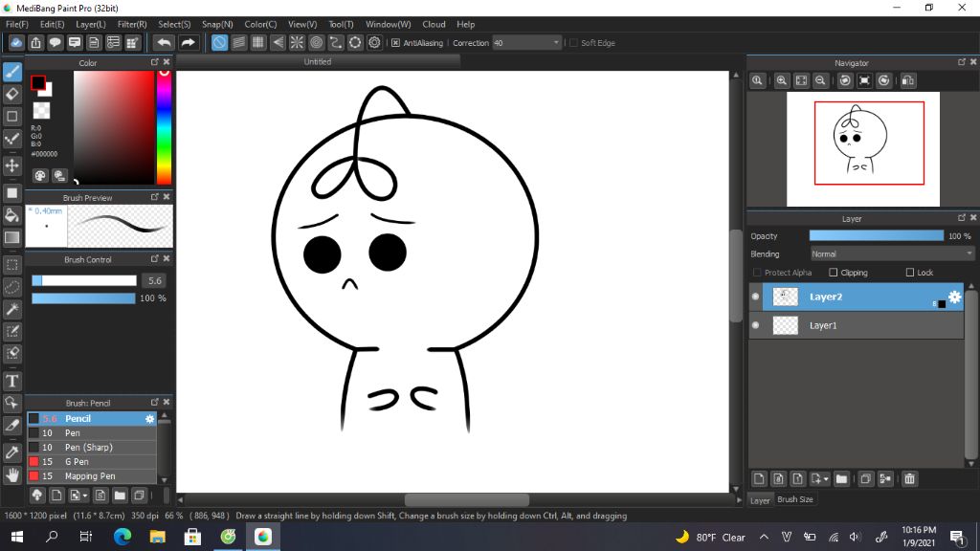Hide Layer1 using its visibility dot

[x=756, y=325]
